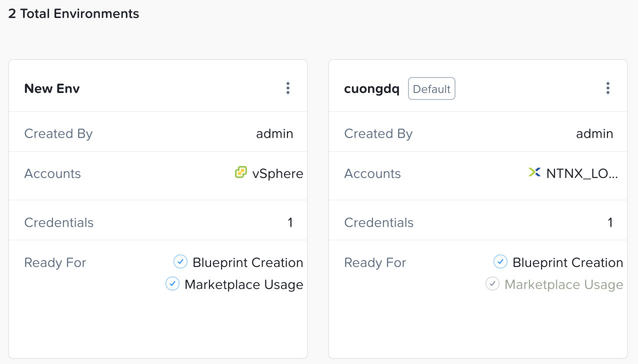The image size is (638, 364).
Task: Click disabled Marketplace Usage label in cuongdq
Action: [x=564, y=284]
